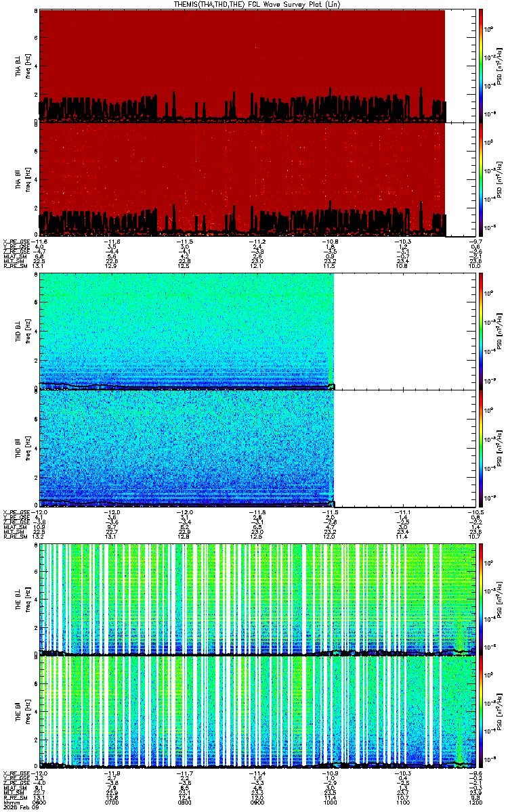
Task: Click the PSD color bar beside THA B-parallel
Action: 481,179
